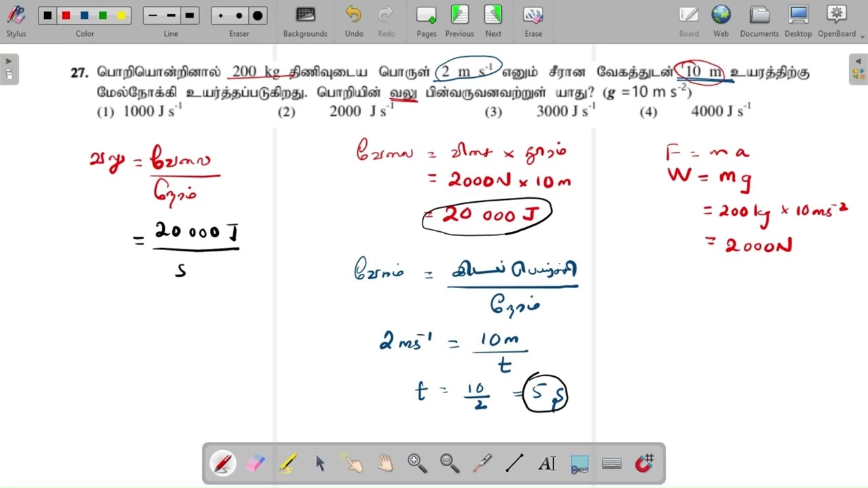Image resolution: width=868 pixels, height=488 pixels.
Task: Select the yellow Highlighter tool
Action: click(x=288, y=464)
